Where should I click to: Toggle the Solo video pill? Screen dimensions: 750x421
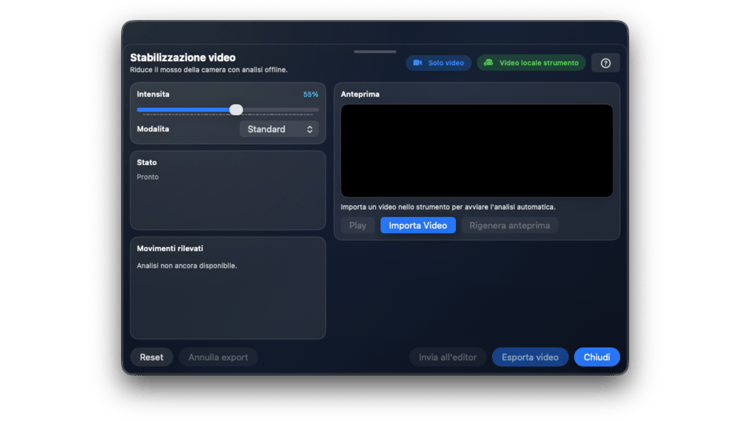[x=439, y=63]
